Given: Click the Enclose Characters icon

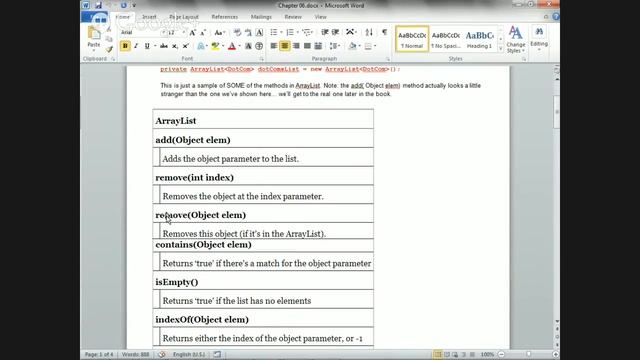Looking at the screenshot, I should (x=259, y=46).
